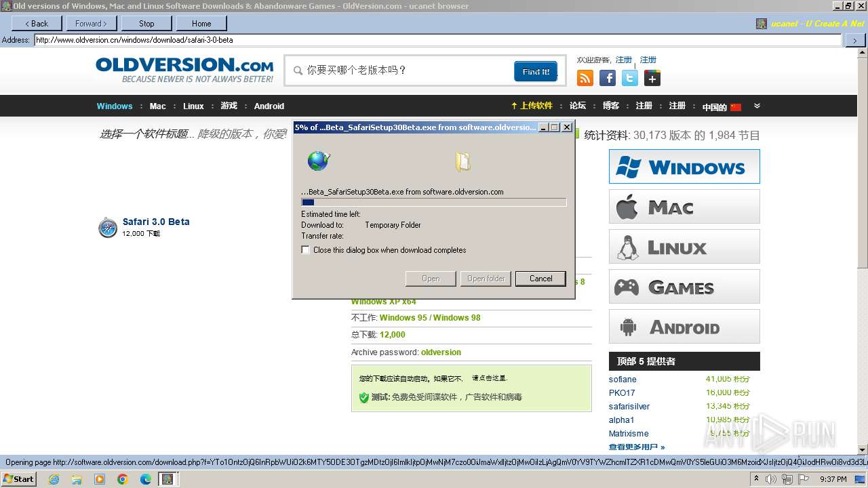
Task: Open contributor alpha1's profile
Action: point(621,420)
